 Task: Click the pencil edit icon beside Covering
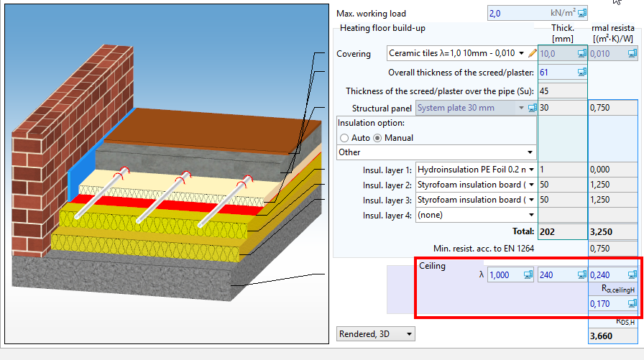click(x=533, y=53)
